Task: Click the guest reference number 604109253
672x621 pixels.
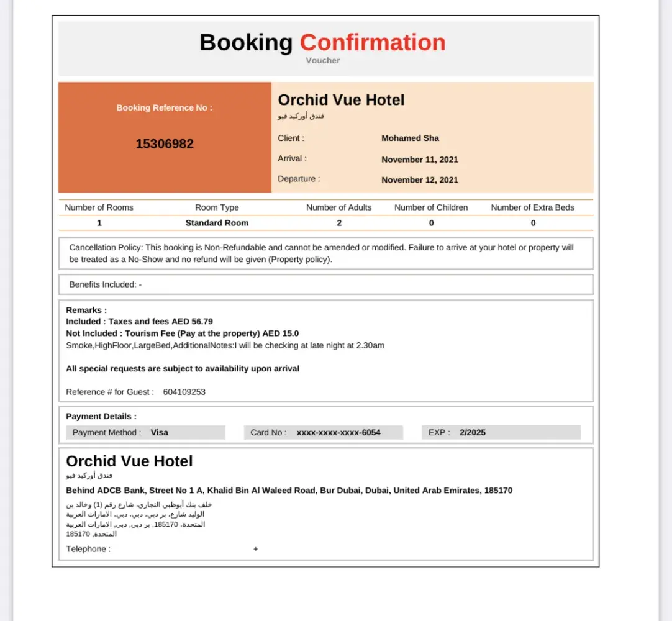Action: click(x=184, y=392)
